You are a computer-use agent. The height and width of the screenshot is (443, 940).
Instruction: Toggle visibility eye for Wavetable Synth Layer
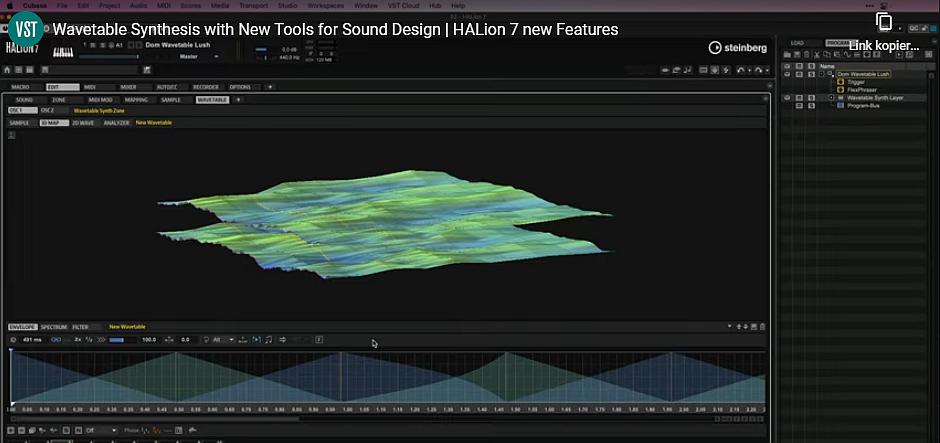pyautogui.click(x=787, y=97)
